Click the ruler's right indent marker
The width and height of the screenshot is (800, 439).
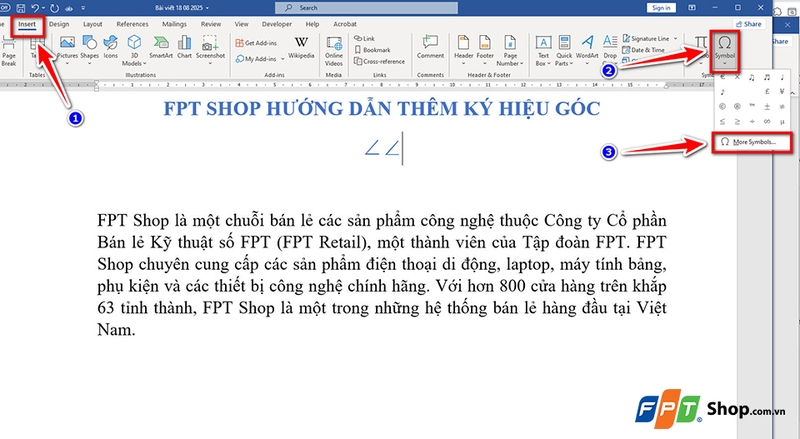(x=666, y=86)
